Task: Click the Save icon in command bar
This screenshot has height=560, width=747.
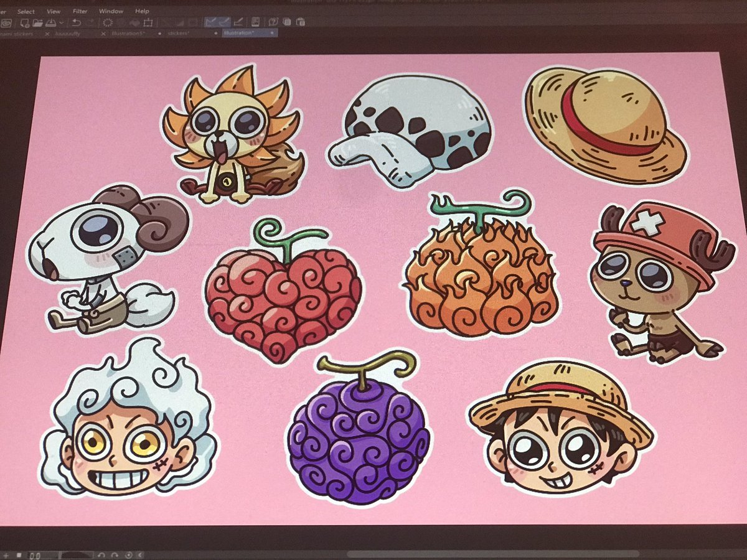Action: [x=50, y=23]
